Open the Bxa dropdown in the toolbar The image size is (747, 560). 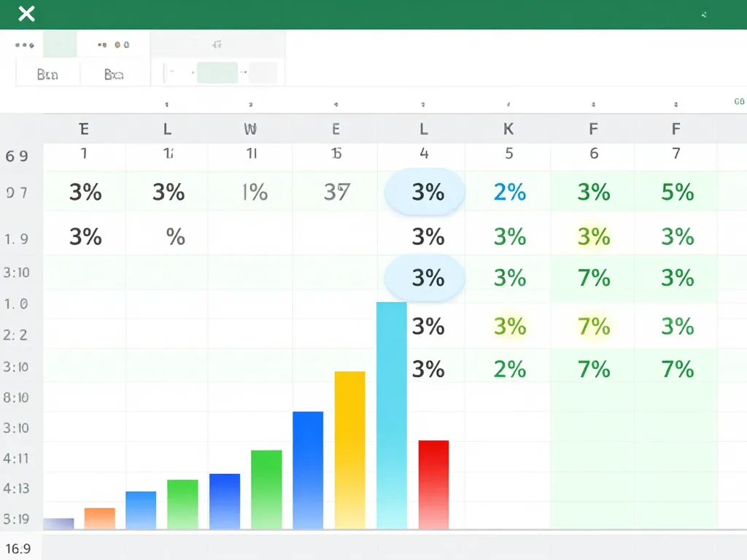click(112, 73)
